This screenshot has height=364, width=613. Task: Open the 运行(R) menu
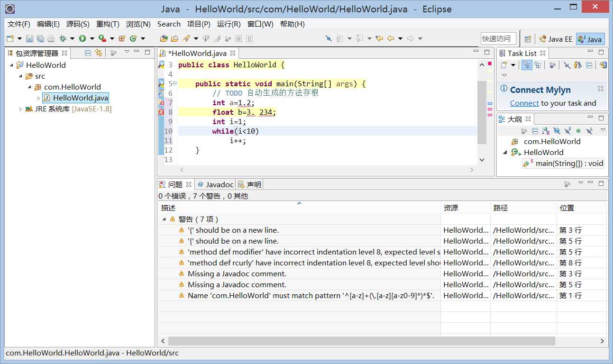point(229,24)
